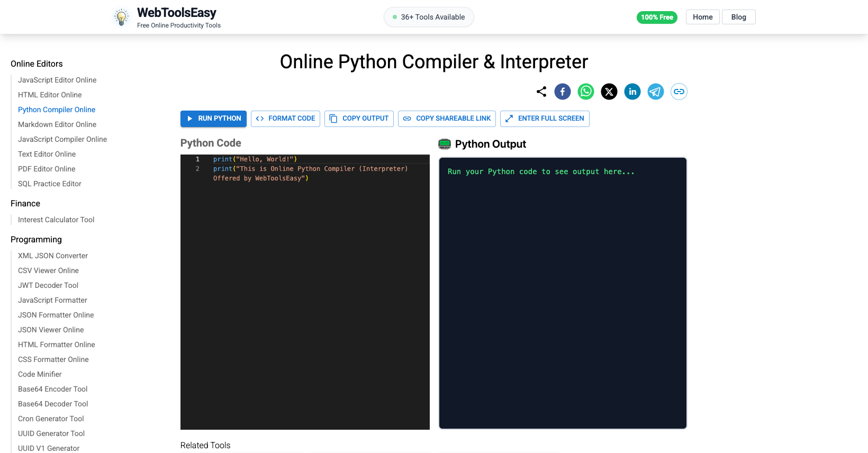Screen dimensions: 868x453
Task: Click the Format Code button
Action: coord(285,119)
